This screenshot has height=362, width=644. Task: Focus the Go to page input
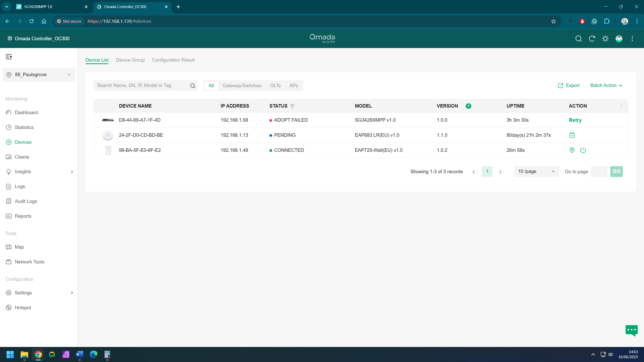tap(599, 171)
